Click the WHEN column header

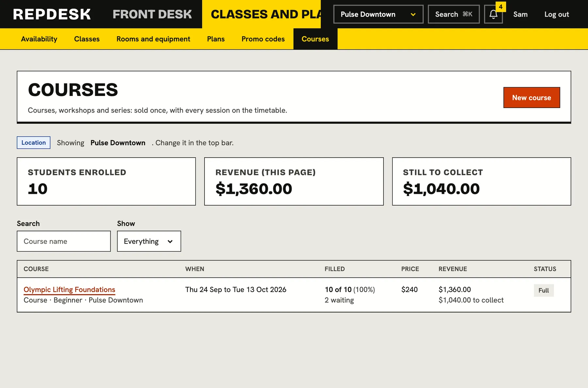click(x=195, y=269)
